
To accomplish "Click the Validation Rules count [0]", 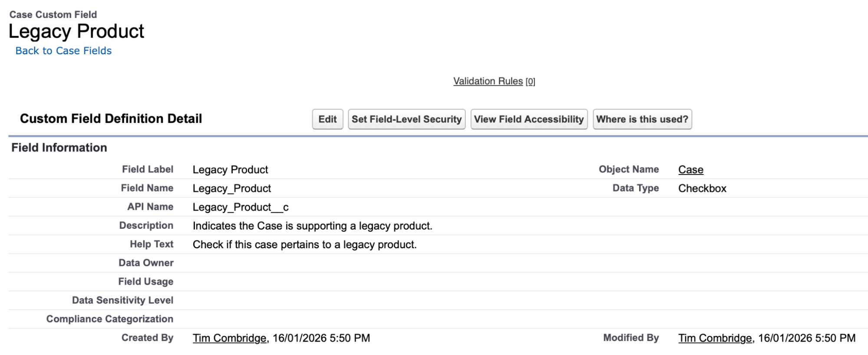I will coord(530,82).
